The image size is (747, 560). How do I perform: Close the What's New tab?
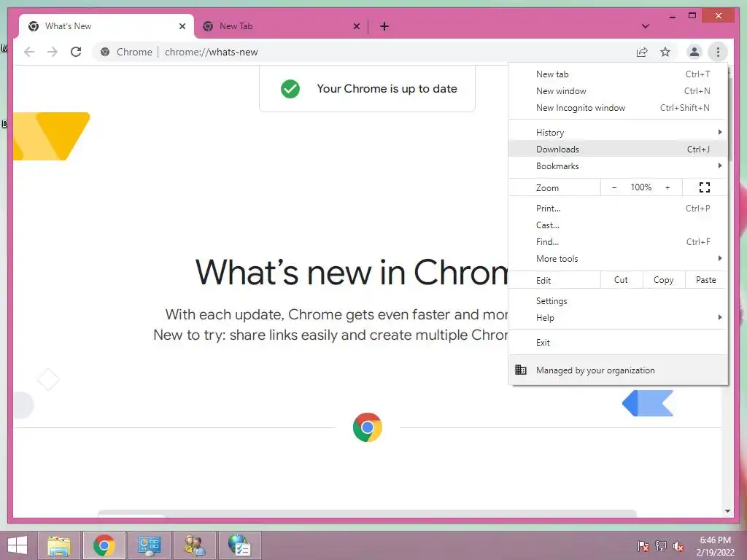(182, 26)
